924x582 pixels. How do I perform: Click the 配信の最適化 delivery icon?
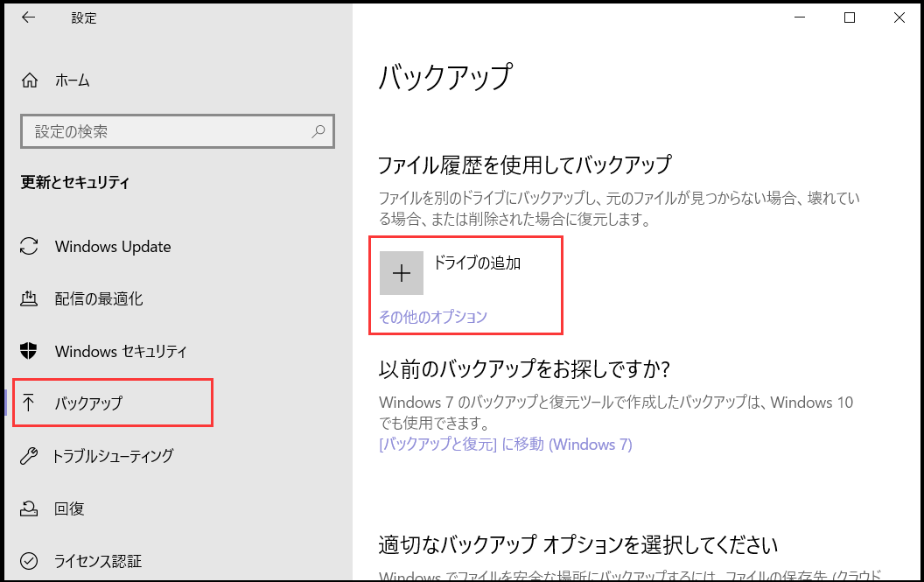coord(29,298)
